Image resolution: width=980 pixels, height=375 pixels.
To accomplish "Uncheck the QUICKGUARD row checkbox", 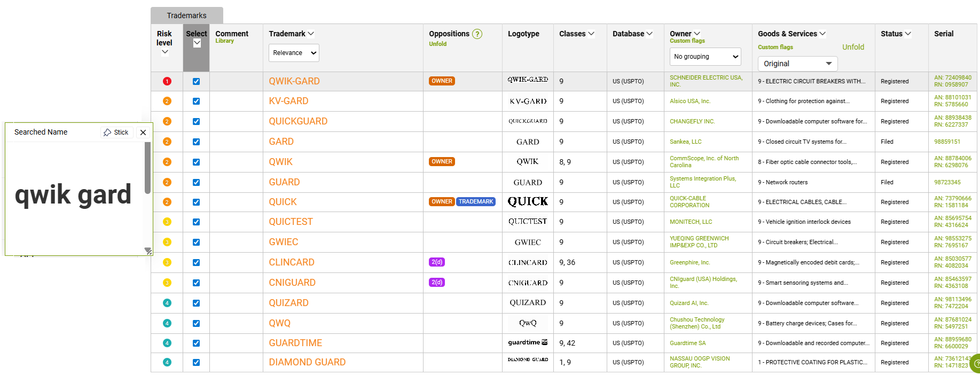I will (x=196, y=121).
